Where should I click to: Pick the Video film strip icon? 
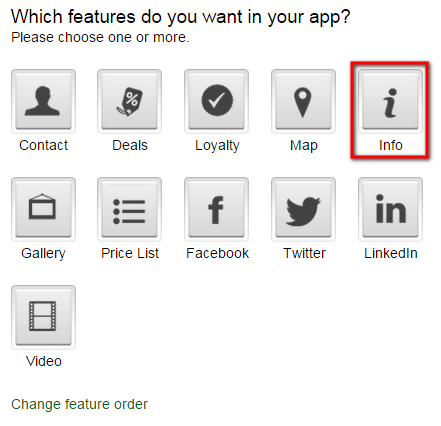pyautogui.click(x=43, y=317)
